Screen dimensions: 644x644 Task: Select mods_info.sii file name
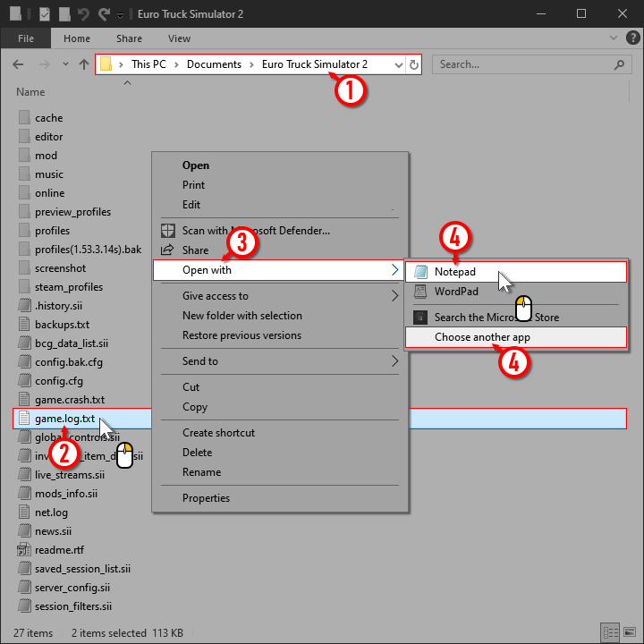click(66, 494)
